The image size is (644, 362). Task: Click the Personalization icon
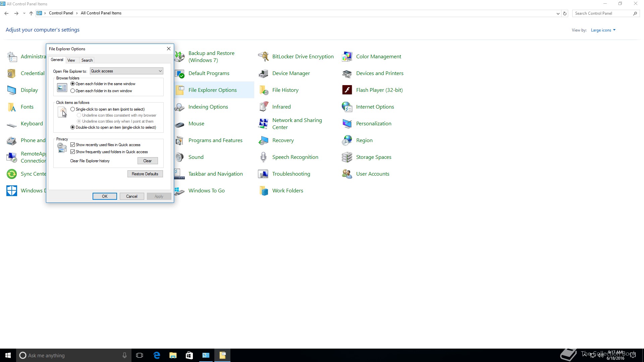click(347, 124)
